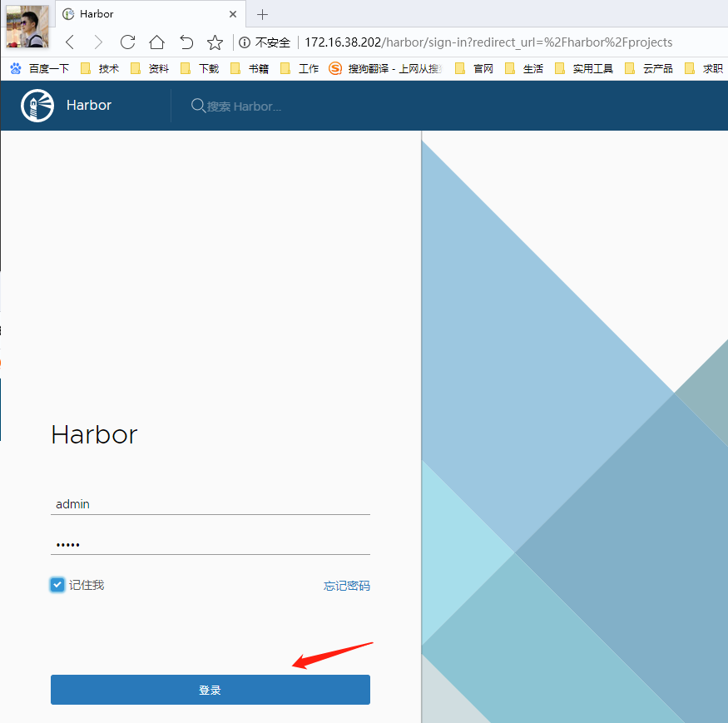Click the user profile avatar picture
The image size is (728, 723).
point(27,27)
